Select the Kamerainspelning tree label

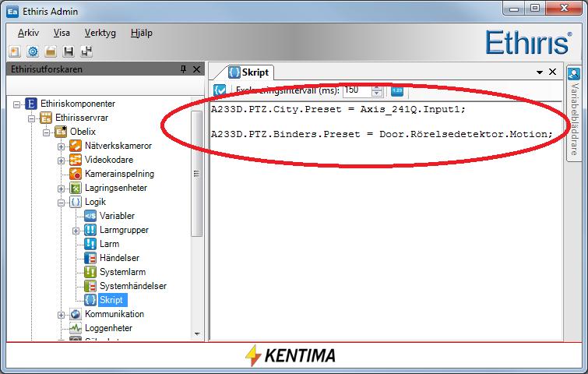119,174
